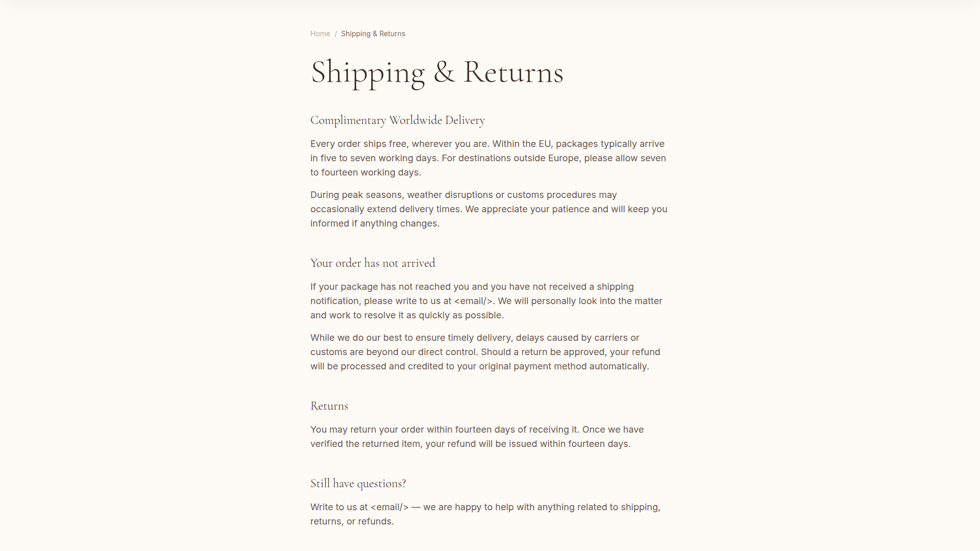The image size is (980, 551).
Task: Click the Home breadcrumb link
Action: coord(320,34)
